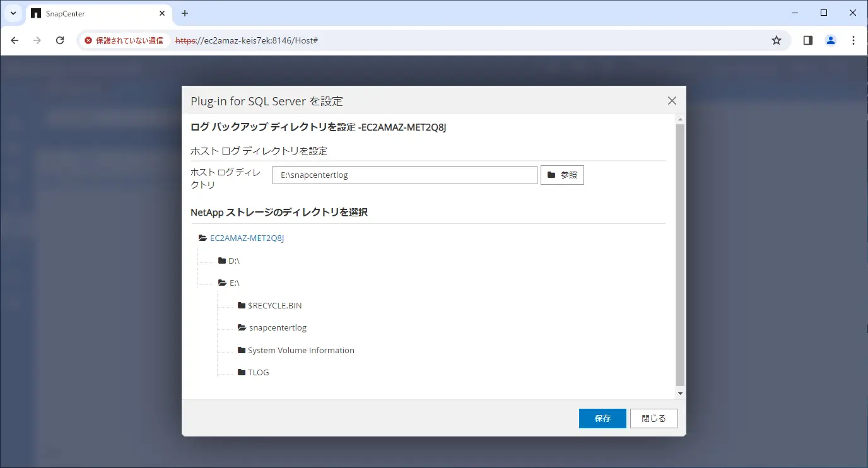Select the TLOG folder
The height and width of the screenshot is (468, 868).
259,372
